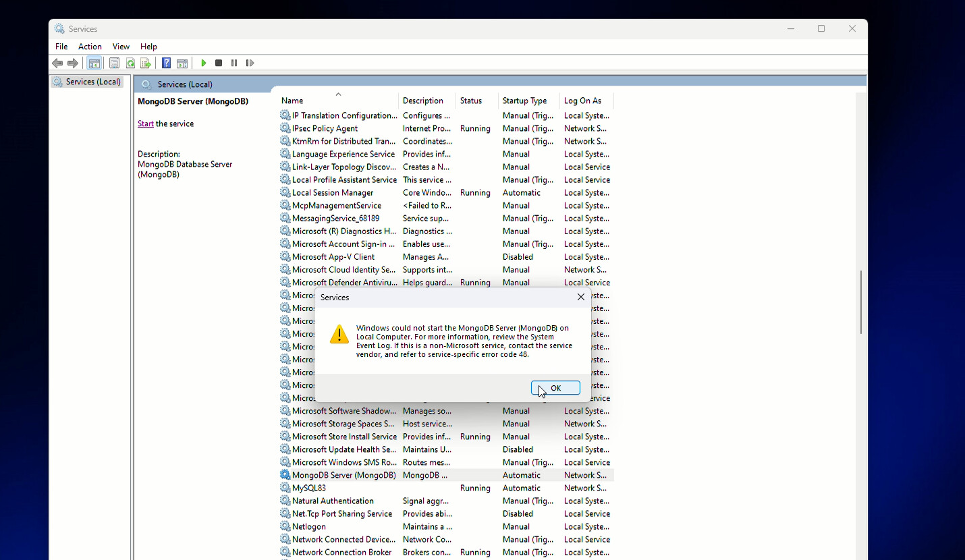Viewport: 965px width, 560px height.
Task: Click the Start the service link
Action: [x=146, y=124]
